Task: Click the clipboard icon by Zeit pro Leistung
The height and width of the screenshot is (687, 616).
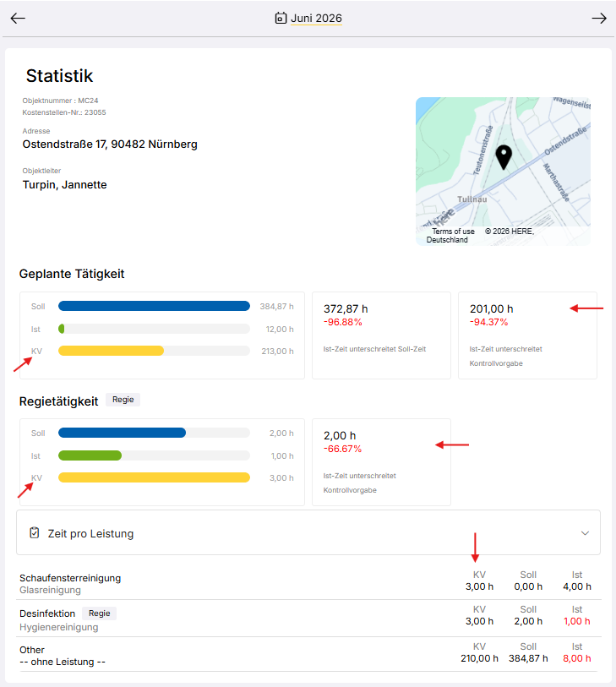Action: coord(34,532)
